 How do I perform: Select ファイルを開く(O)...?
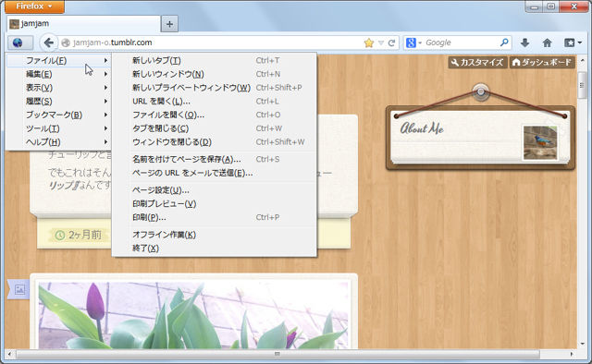click(x=214, y=115)
